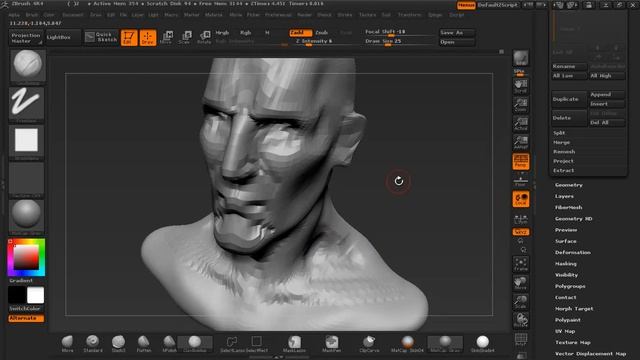Enable Rgb paint mode

click(245, 33)
